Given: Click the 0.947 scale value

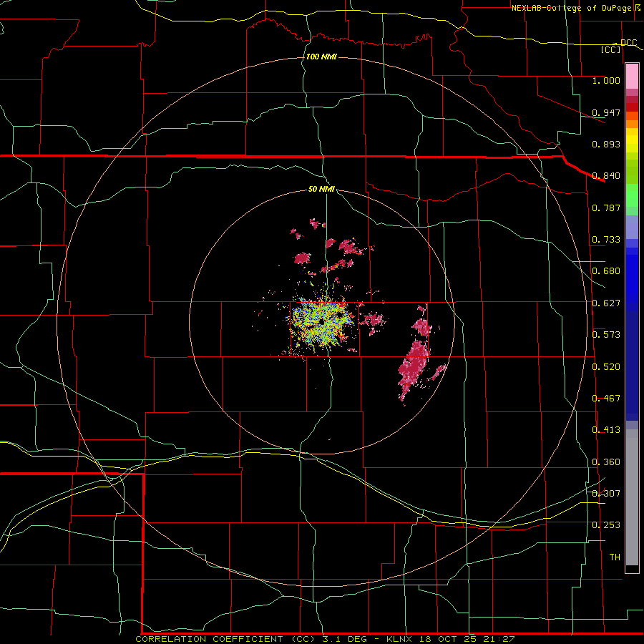Looking at the screenshot, I should coord(606,112).
